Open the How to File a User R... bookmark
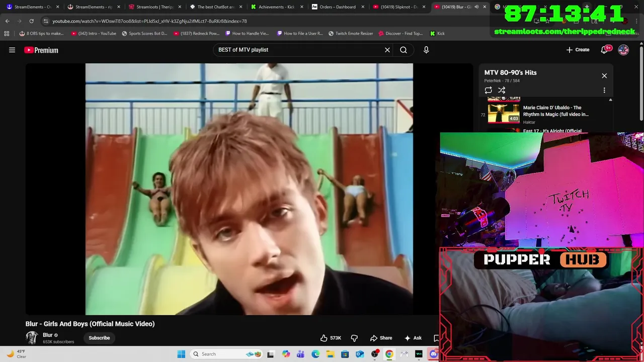Viewport: 644px width, 362px height. (x=299, y=34)
